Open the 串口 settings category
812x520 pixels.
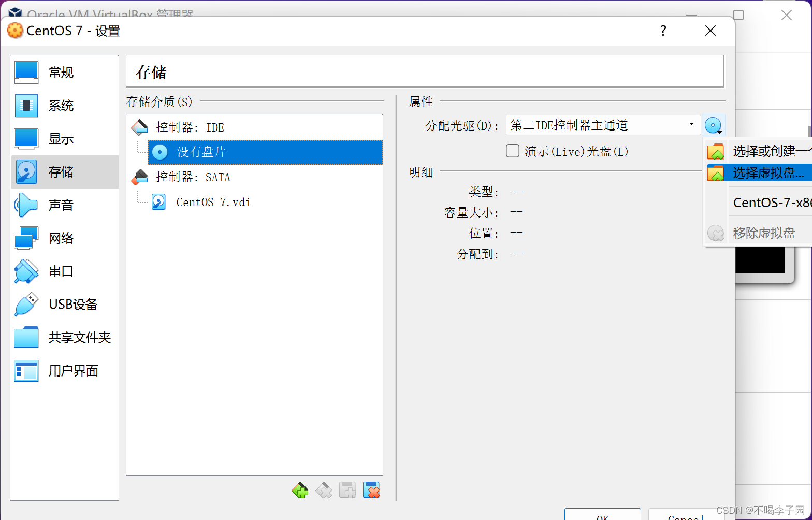click(x=64, y=271)
